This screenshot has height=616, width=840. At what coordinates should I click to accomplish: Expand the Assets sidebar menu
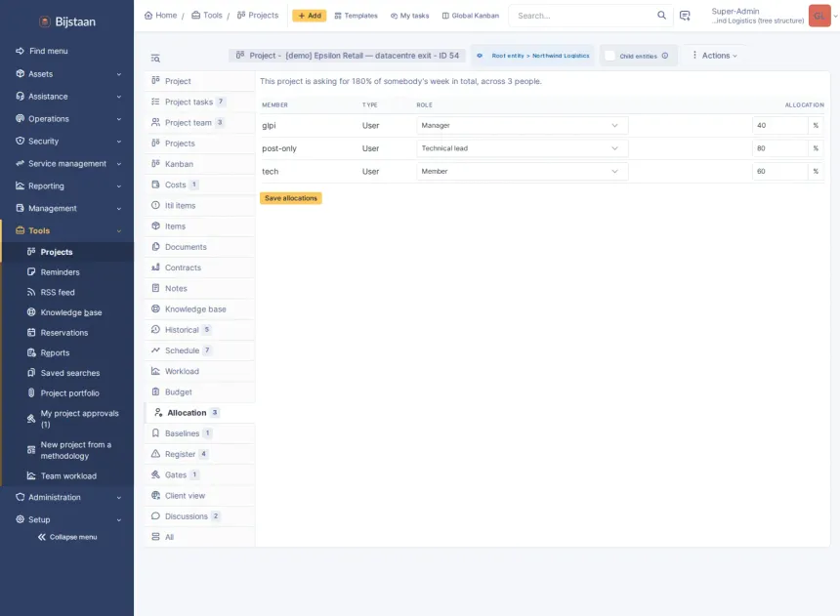(67, 74)
